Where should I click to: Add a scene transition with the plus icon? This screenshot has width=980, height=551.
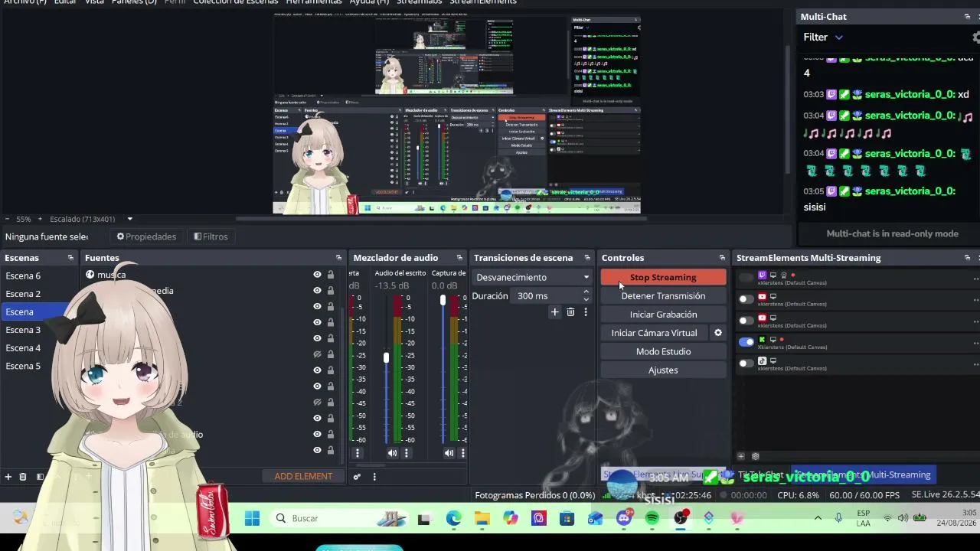coord(555,312)
